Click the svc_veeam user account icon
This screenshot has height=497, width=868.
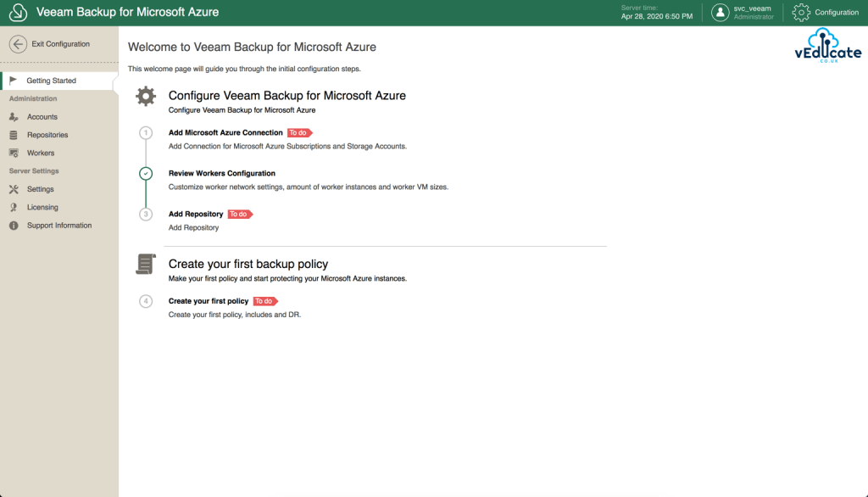(x=720, y=12)
